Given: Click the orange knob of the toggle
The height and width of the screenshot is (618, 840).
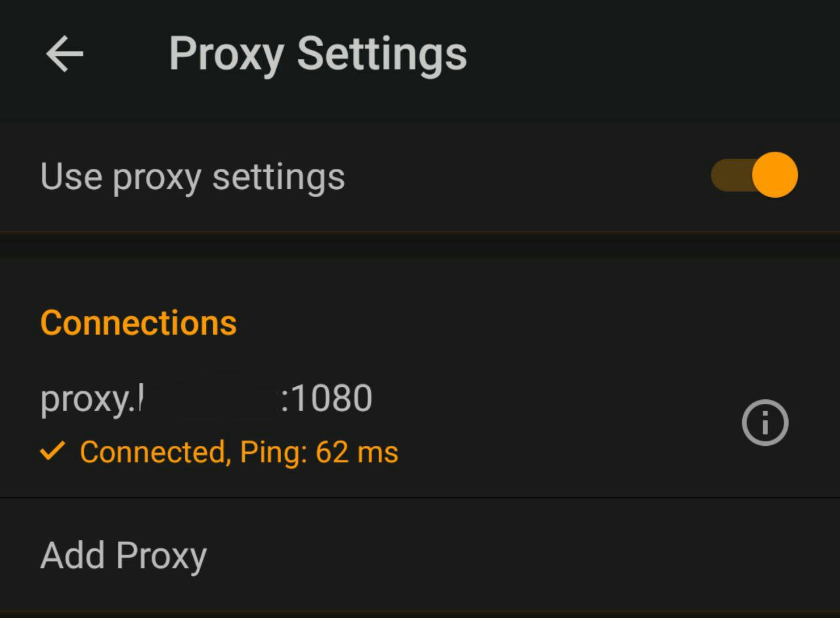Looking at the screenshot, I should pos(774,175).
